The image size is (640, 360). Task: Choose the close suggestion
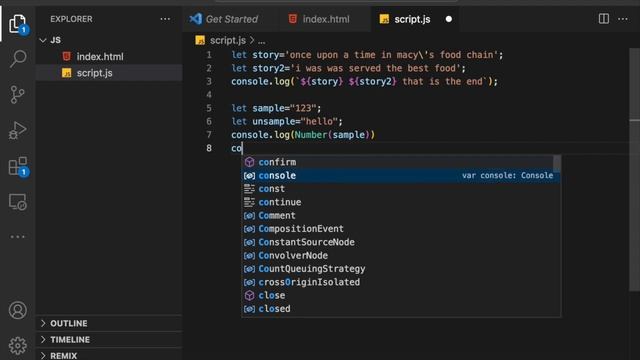[401, 295]
